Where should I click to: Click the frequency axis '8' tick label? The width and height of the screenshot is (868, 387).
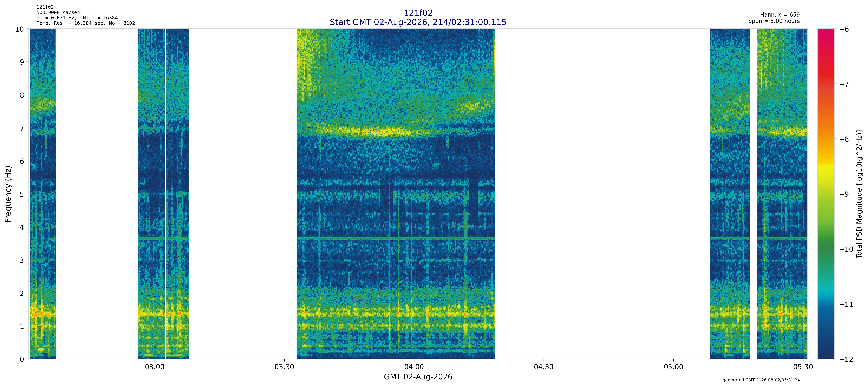(x=22, y=95)
